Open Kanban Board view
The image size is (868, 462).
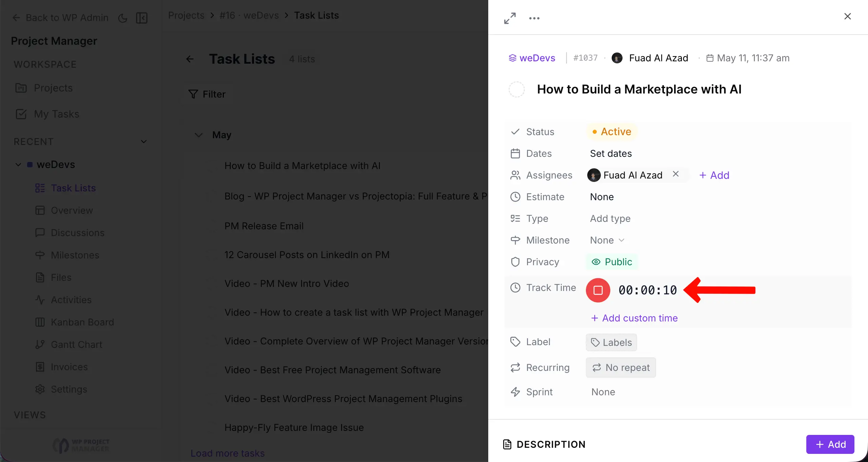pyautogui.click(x=75, y=322)
